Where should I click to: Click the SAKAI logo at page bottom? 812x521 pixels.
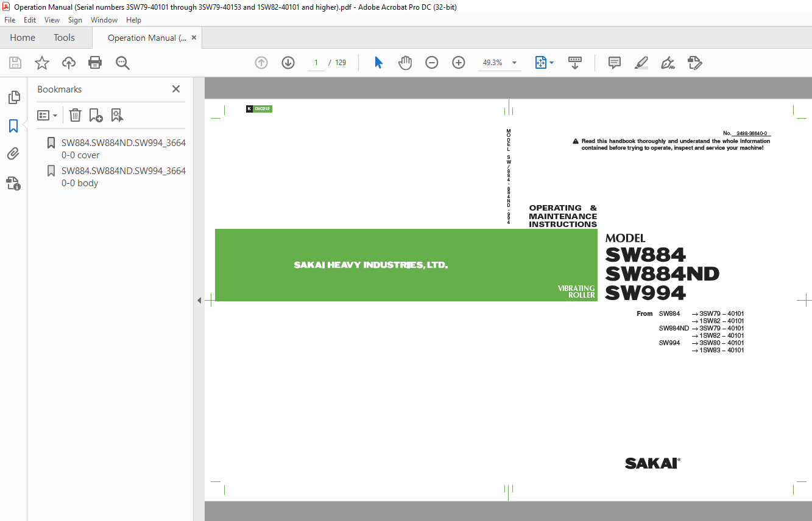(652, 463)
